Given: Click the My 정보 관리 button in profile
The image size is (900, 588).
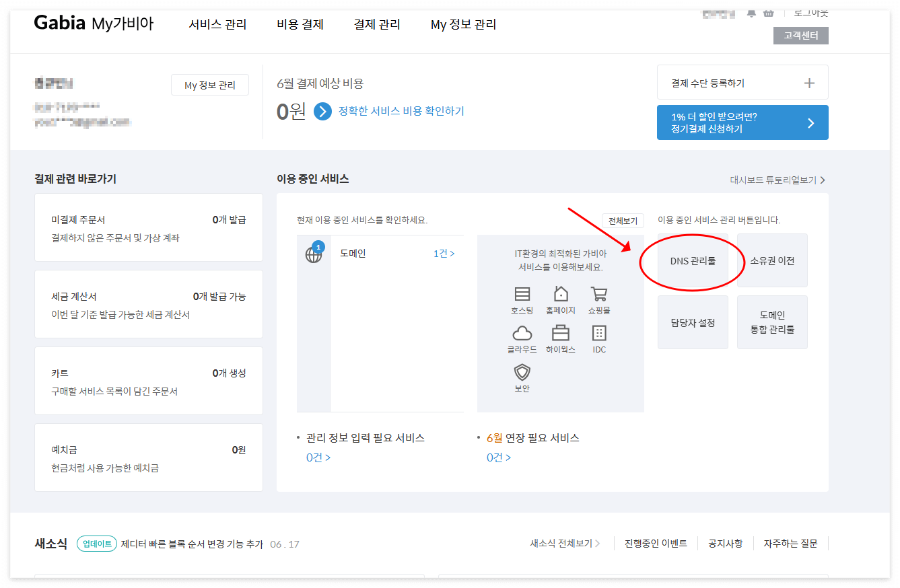Looking at the screenshot, I should click(x=210, y=85).
